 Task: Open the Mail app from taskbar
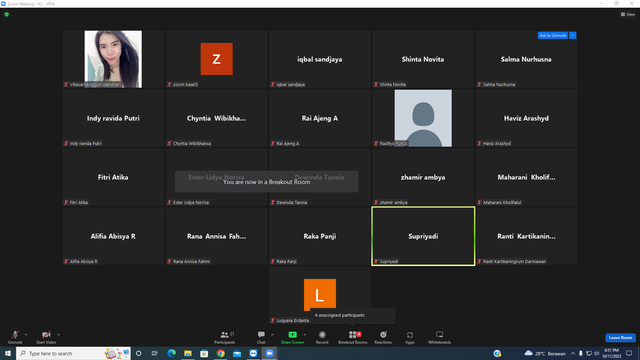coord(237,353)
